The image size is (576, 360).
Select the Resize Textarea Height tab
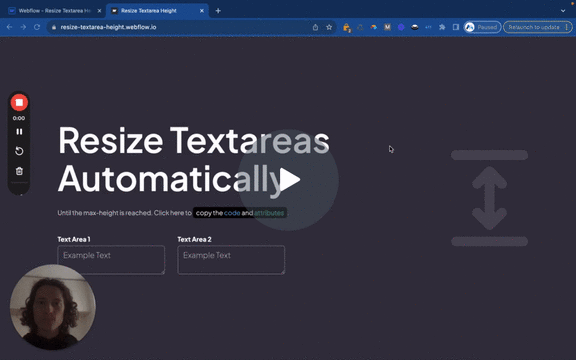pyautogui.click(x=157, y=11)
